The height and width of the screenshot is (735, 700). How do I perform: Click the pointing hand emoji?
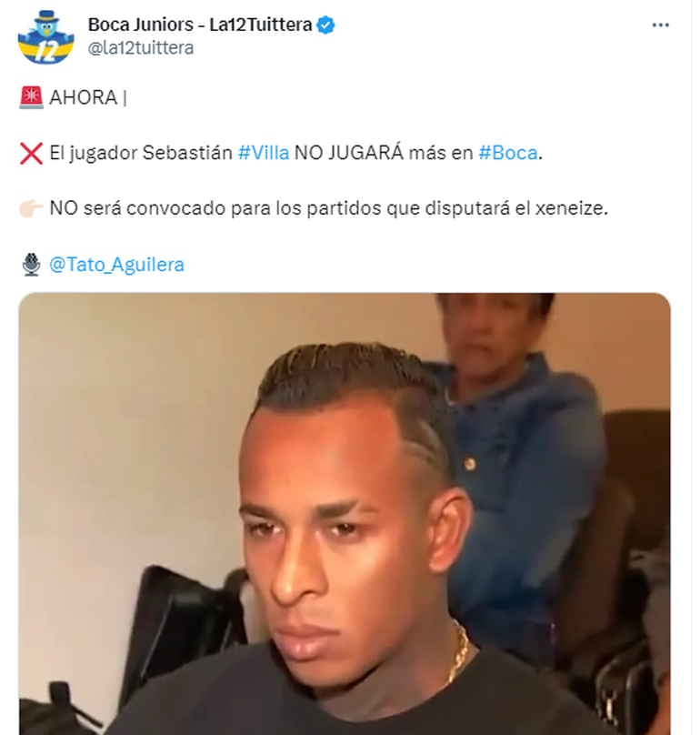pyautogui.click(x=32, y=208)
